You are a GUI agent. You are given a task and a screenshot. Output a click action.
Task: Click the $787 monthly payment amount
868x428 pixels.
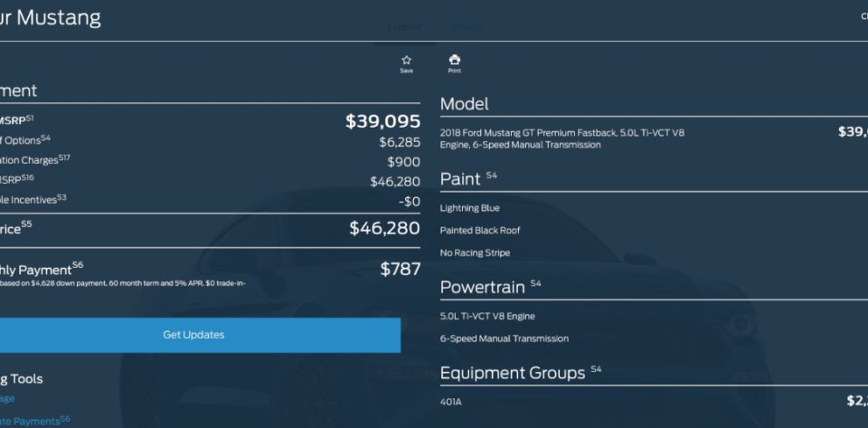tap(401, 270)
